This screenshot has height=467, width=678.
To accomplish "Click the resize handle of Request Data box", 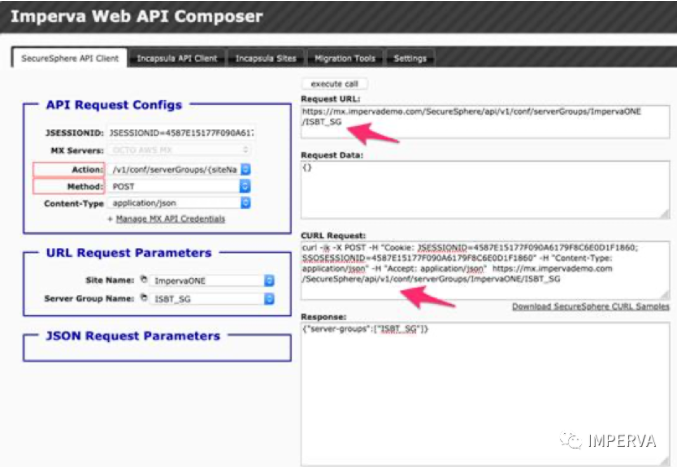I will click(x=664, y=216).
